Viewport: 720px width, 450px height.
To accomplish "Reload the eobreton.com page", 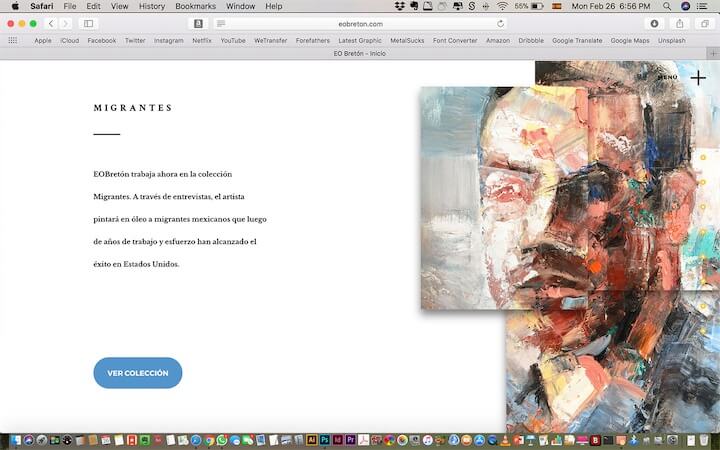I will pos(501,23).
